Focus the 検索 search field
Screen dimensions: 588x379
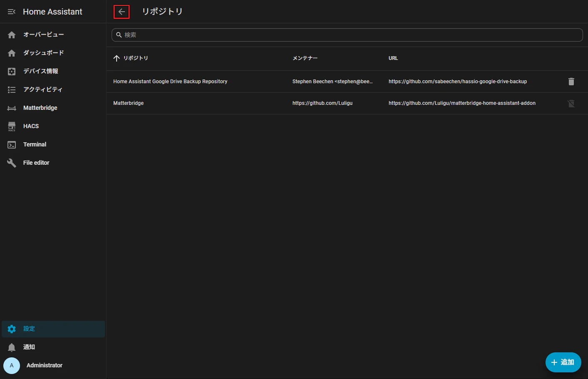[x=347, y=35]
